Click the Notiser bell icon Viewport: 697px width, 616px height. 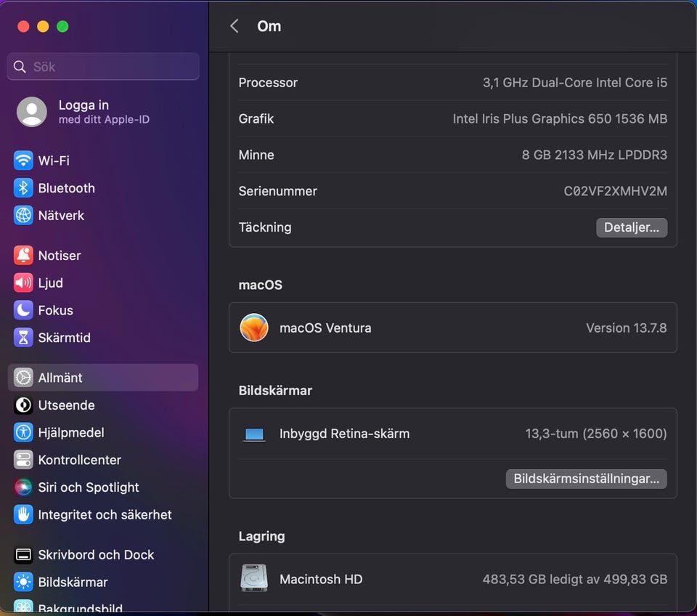coord(23,256)
